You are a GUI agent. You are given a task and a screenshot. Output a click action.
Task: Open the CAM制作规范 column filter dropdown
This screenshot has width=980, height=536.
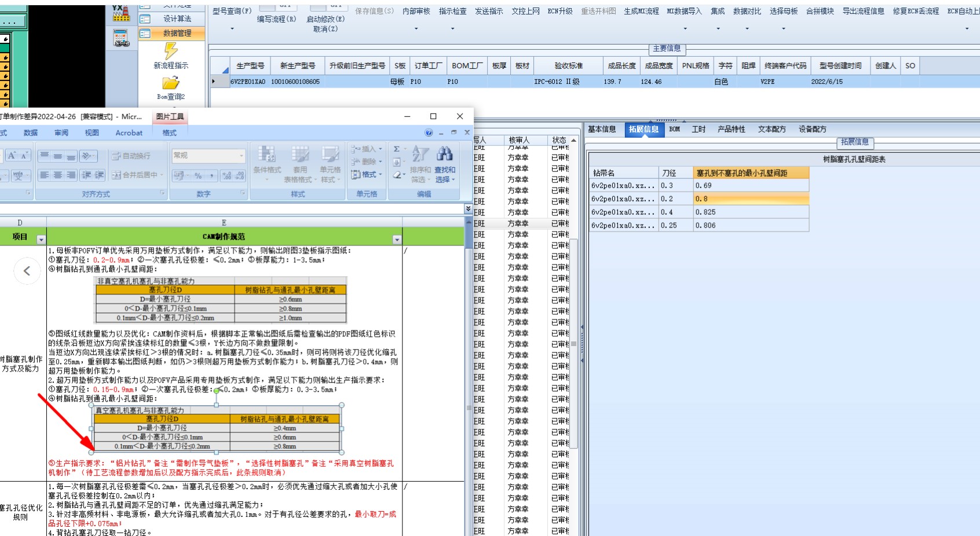[397, 239]
